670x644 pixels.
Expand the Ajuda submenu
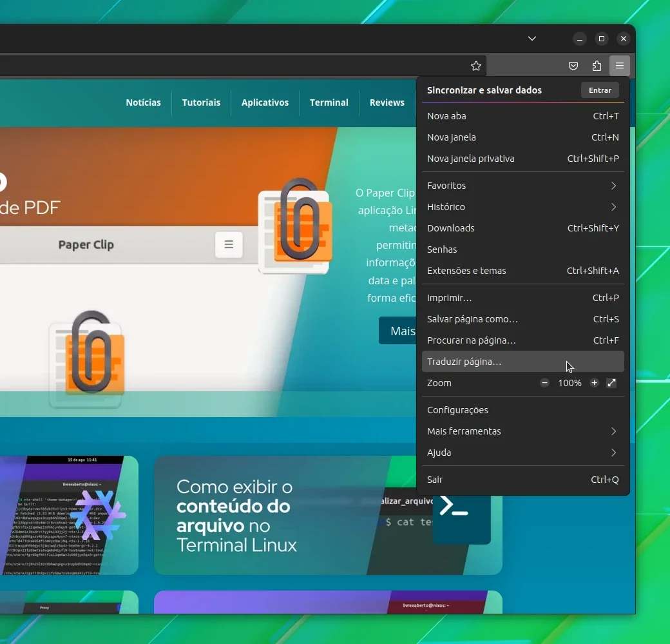pyautogui.click(x=522, y=453)
